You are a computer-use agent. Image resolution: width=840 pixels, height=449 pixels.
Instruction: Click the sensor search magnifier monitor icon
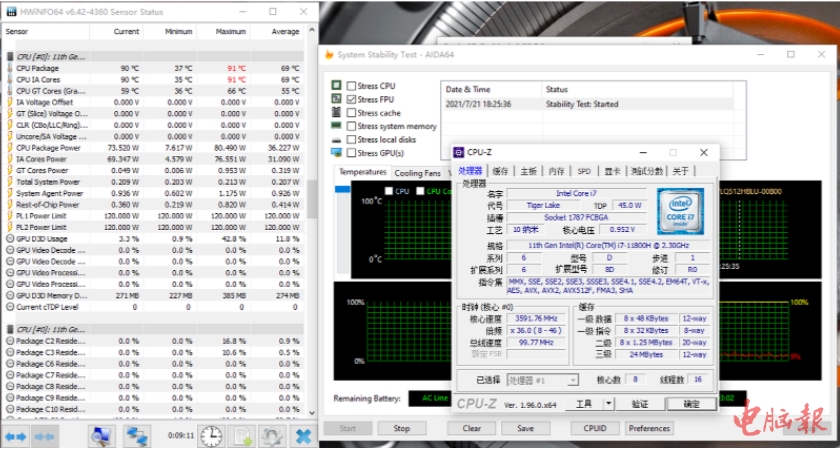tap(102, 437)
